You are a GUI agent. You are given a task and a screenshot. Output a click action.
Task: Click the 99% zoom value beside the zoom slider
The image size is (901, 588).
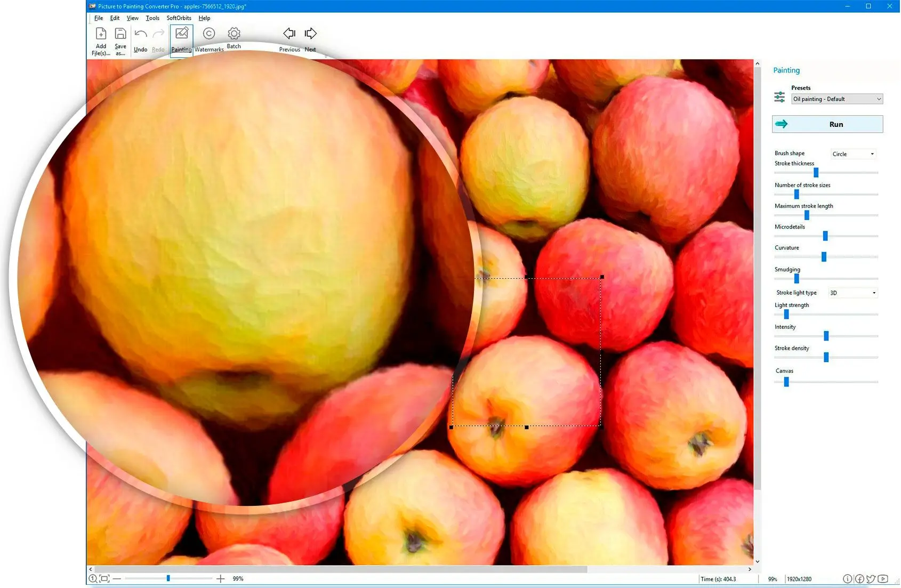tap(238, 578)
